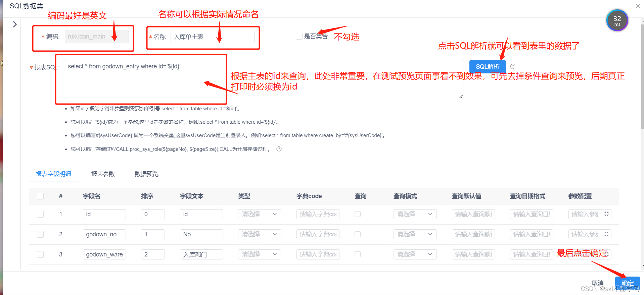Click 字段名 input godown_ware
The width and height of the screenshot is (644, 295).
(x=104, y=254)
